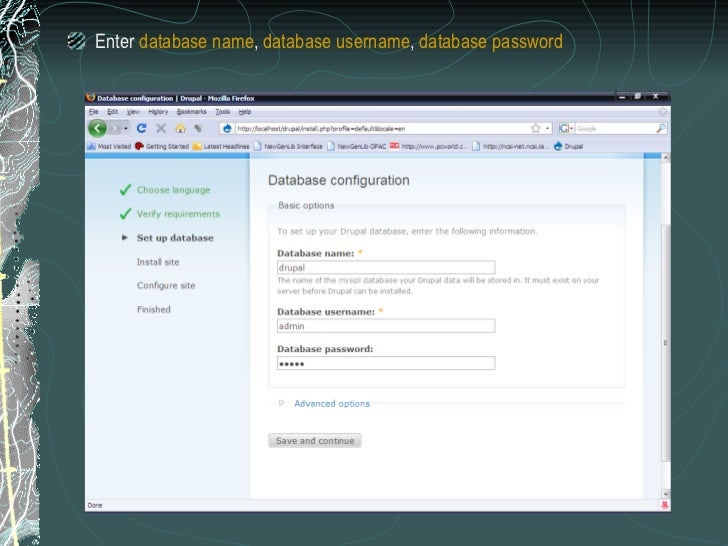The image size is (728, 546).
Task: Bookmark this page with the star icon
Action: 535,129
